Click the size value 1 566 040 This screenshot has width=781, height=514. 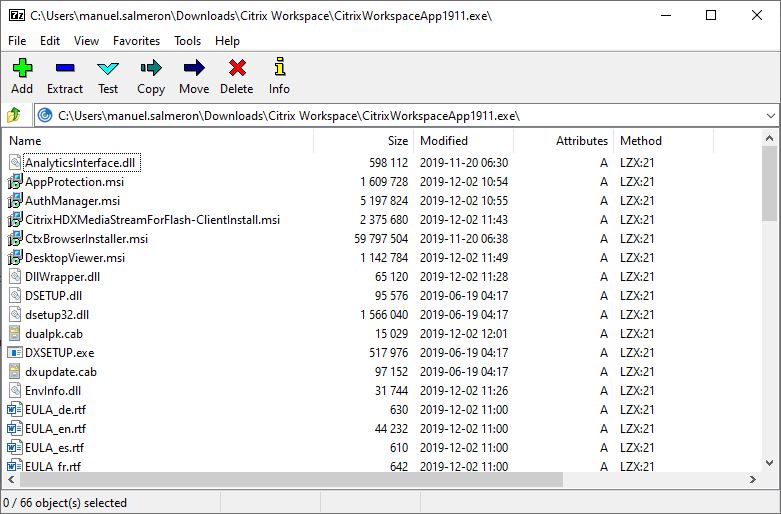click(x=384, y=315)
